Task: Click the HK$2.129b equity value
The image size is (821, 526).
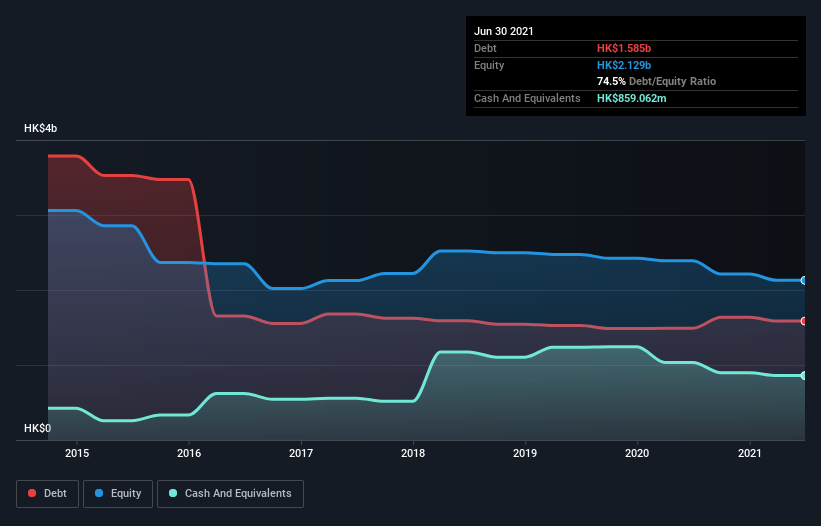Action: 624,65
